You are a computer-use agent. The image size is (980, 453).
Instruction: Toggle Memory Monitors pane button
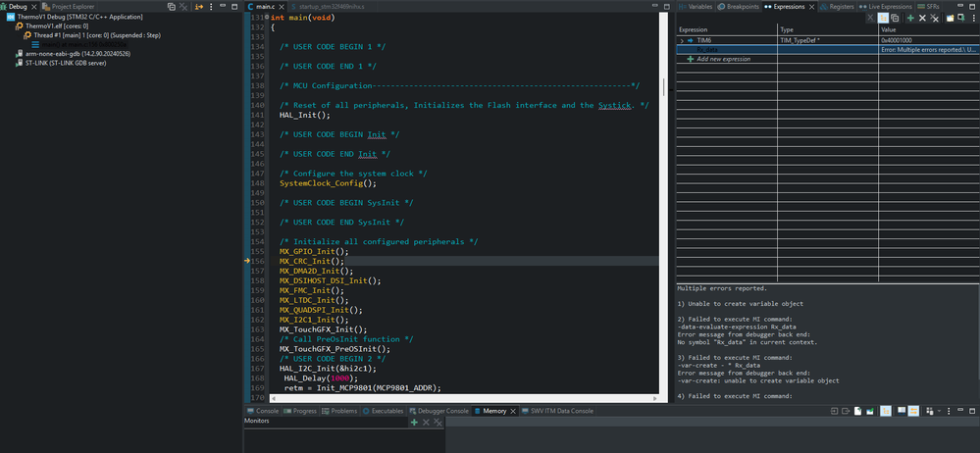pyautogui.click(x=886, y=411)
